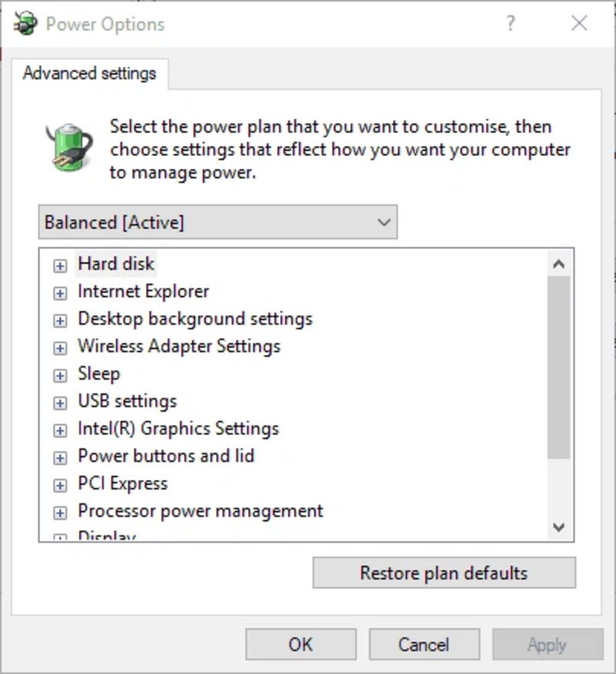Screen dimensions: 616x674
Task: Click the scroll up arrow in settings list
Action: pos(559,264)
